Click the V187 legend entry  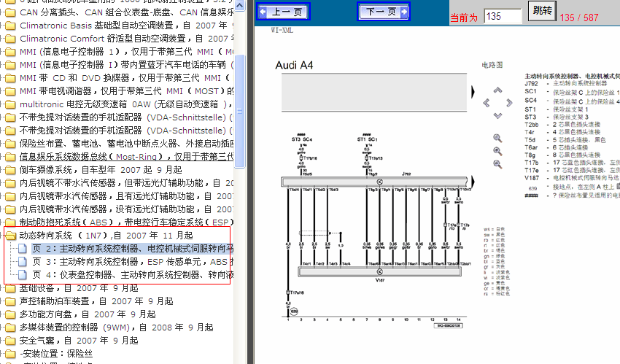(x=572, y=178)
